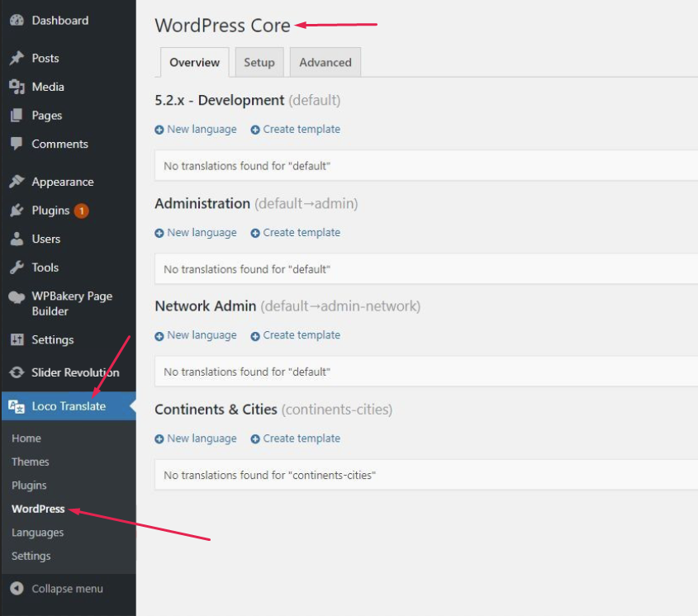Open Loco Translate Plugins submenu
Image resolution: width=698 pixels, height=616 pixels.
[x=29, y=486]
